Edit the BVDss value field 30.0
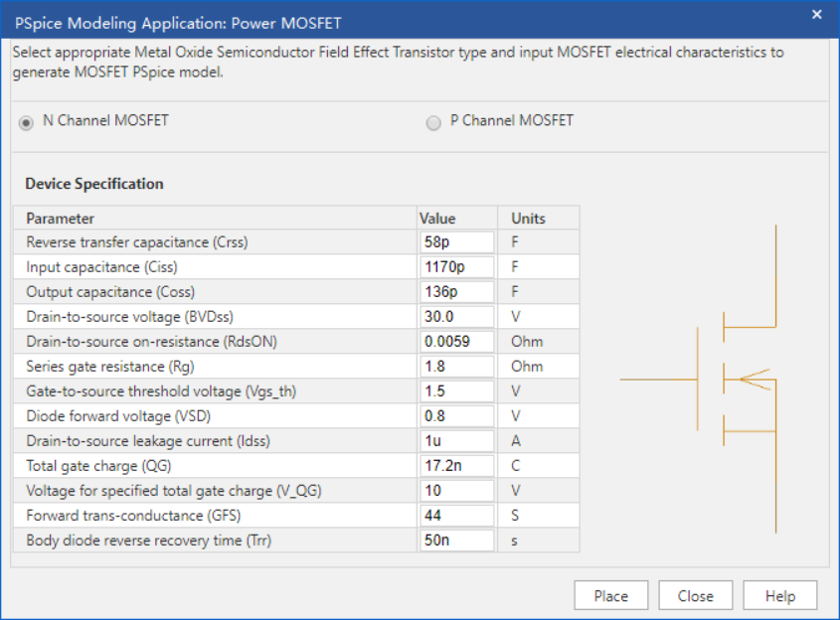This screenshot has height=620, width=840. tap(457, 316)
